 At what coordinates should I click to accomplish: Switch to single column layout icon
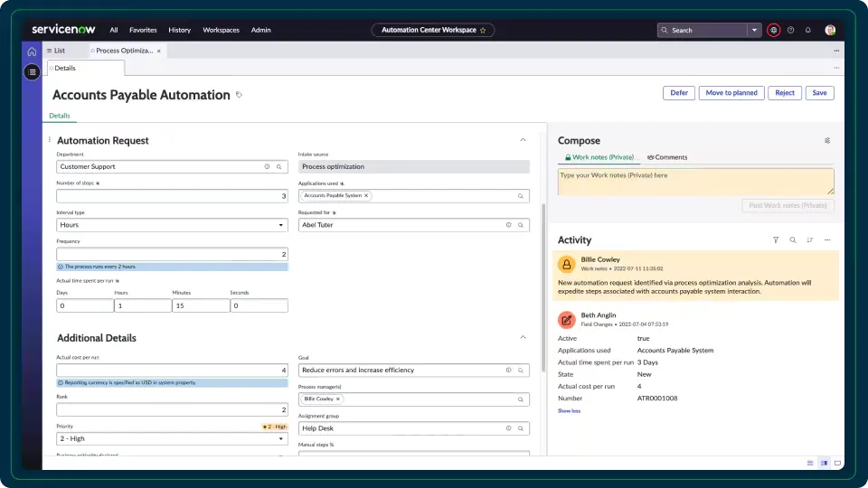pyautogui.click(x=837, y=463)
